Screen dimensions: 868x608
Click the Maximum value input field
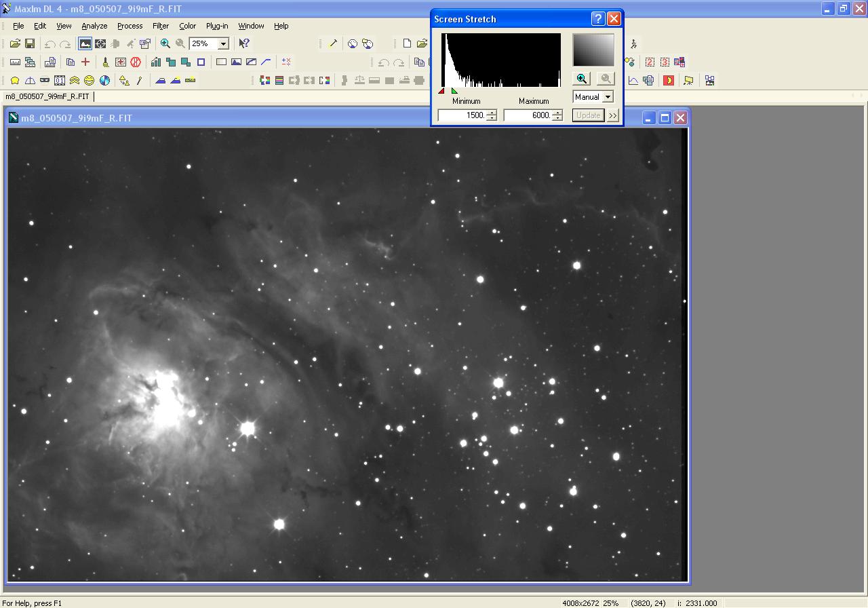[527, 115]
